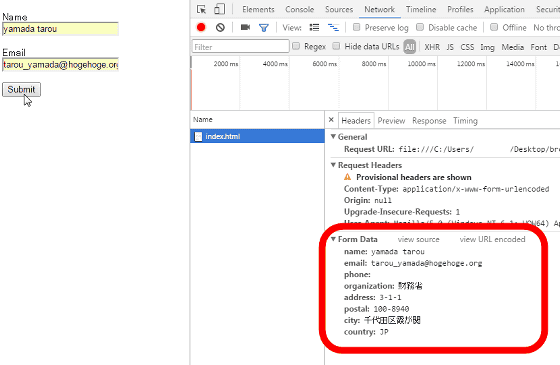This screenshot has width=560, height=365.
Task: Filter requests by JS
Action: (450, 47)
